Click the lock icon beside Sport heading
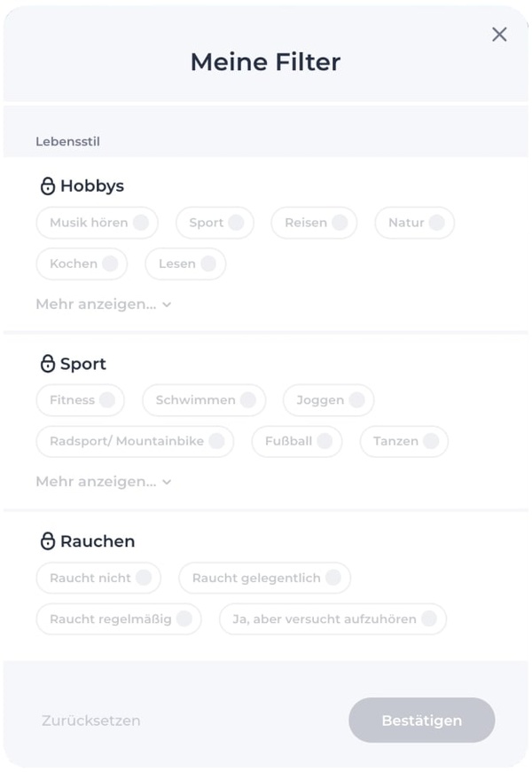Screen dimensions: 532x772 [48, 364]
